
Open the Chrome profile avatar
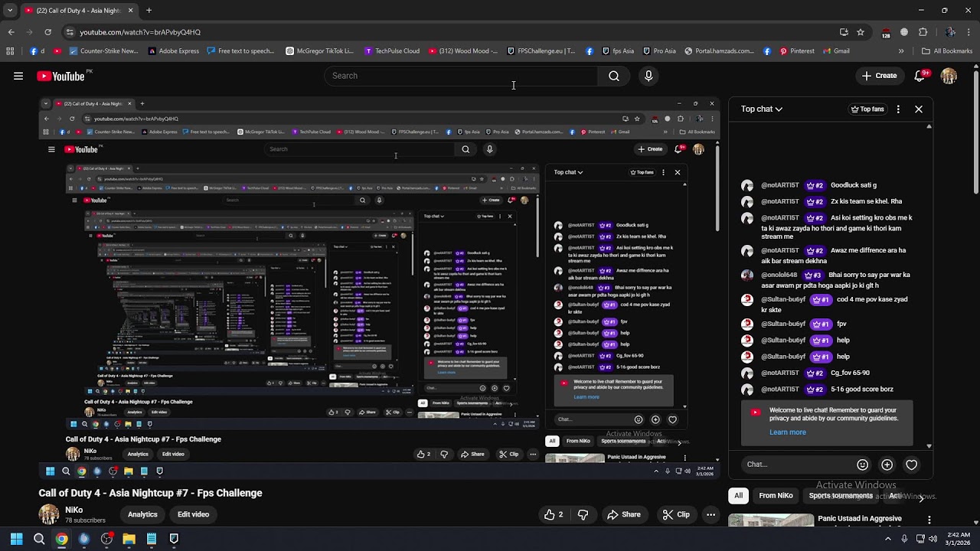point(950,32)
